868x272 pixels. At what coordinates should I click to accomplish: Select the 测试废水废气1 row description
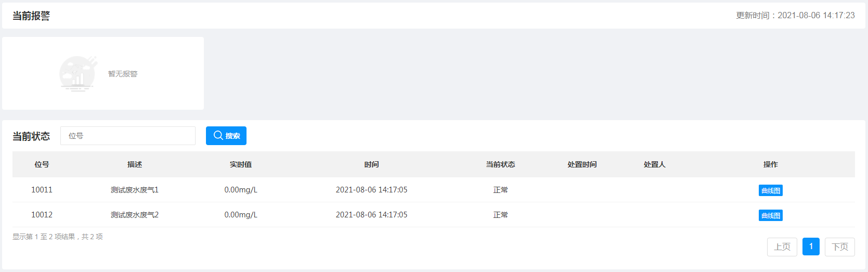[135, 190]
